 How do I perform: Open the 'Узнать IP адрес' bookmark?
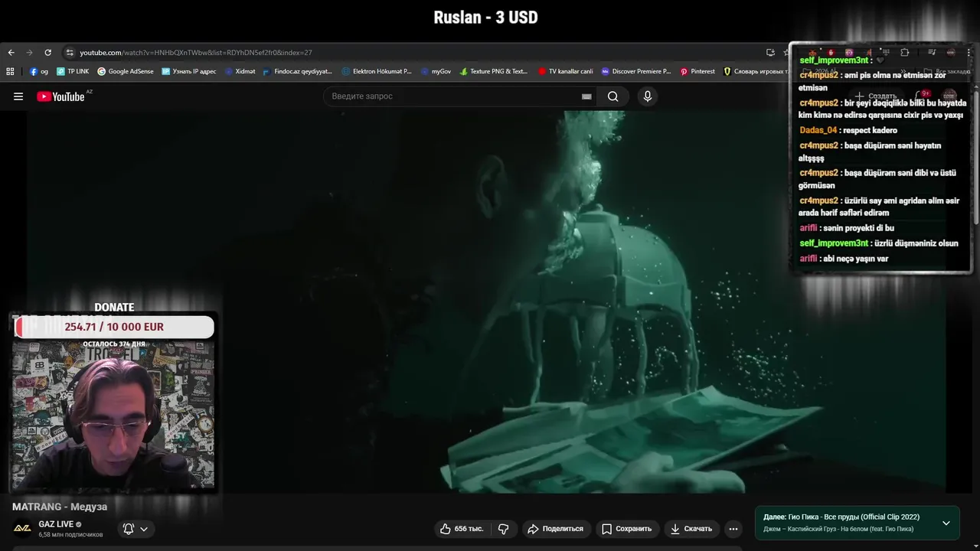(x=189, y=71)
